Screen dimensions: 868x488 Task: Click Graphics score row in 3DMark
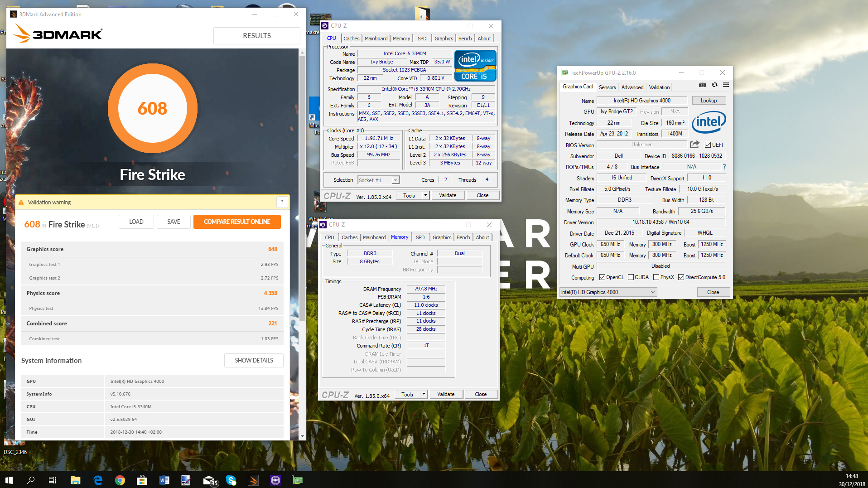tap(152, 249)
